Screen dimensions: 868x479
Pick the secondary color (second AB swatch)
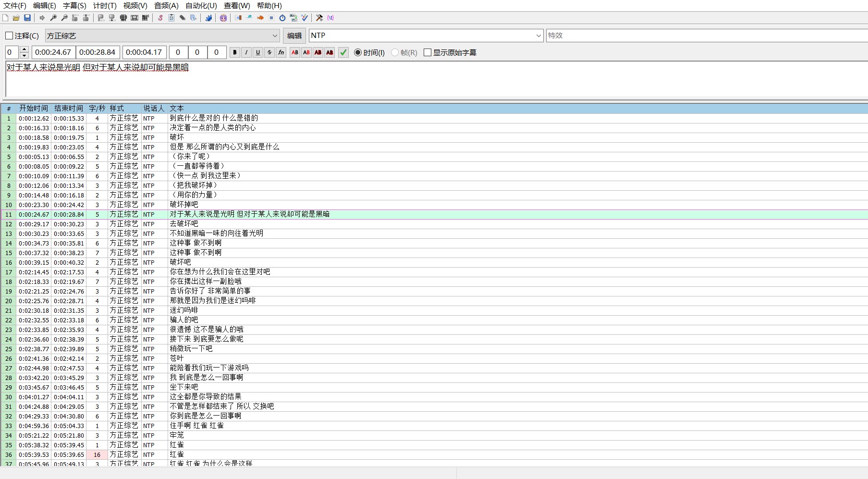[306, 52]
